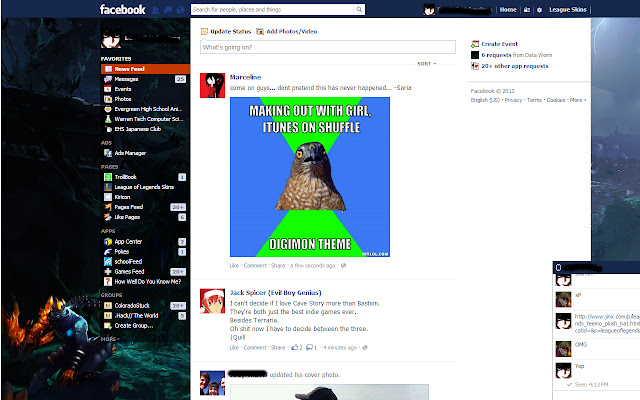Screen dimensions: 640x400
Task: Open teemo plush hat link in chat
Action: click(607, 323)
